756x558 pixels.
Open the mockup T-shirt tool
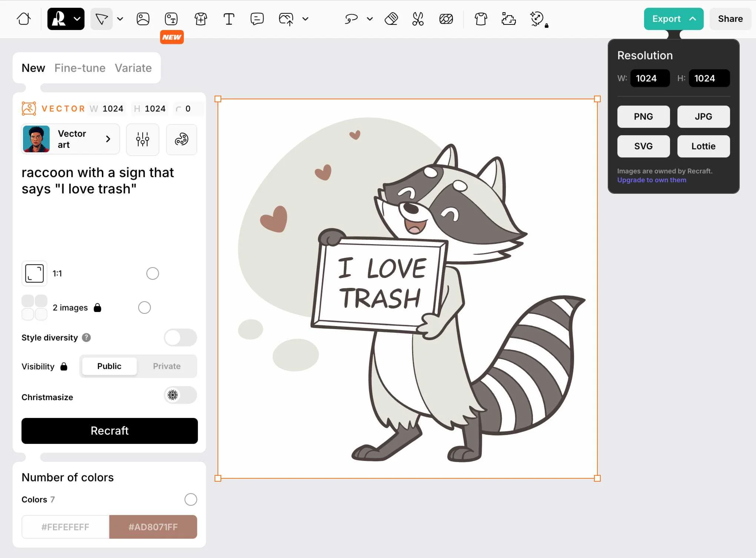coord(481,19)
